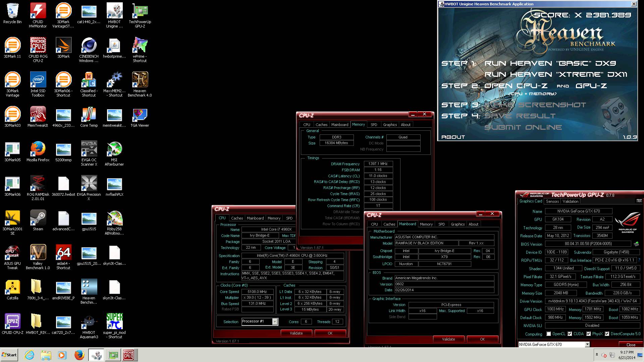Open Valley Benchmark 1.0 icon
The width and height of the screenshot is (644, 362).
tap(38, 257)
